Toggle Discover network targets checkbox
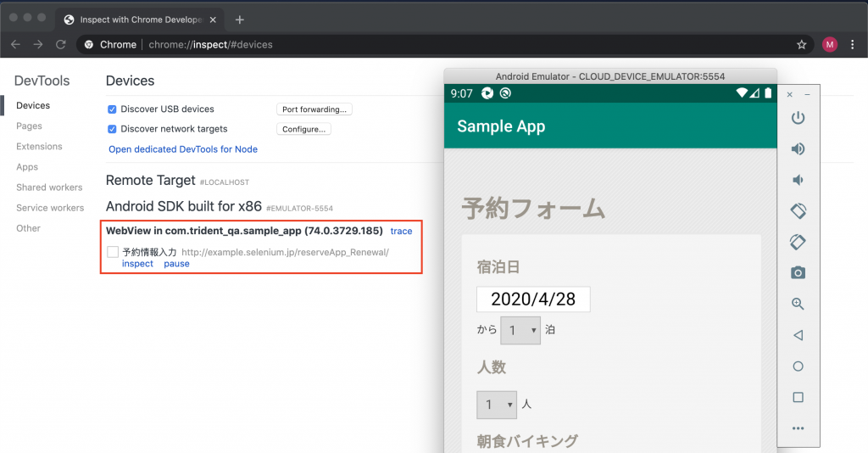The width and height of the screenshot is (868, 453). pos(112,129)
